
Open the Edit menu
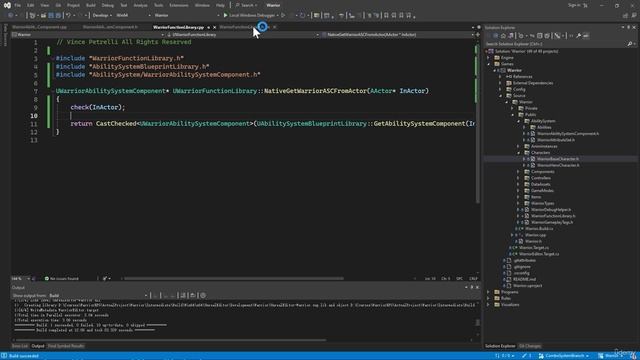click(x=31, y=5)
